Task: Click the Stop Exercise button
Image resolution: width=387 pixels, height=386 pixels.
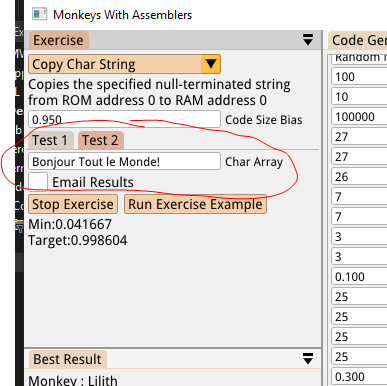Action: [73, 204]
